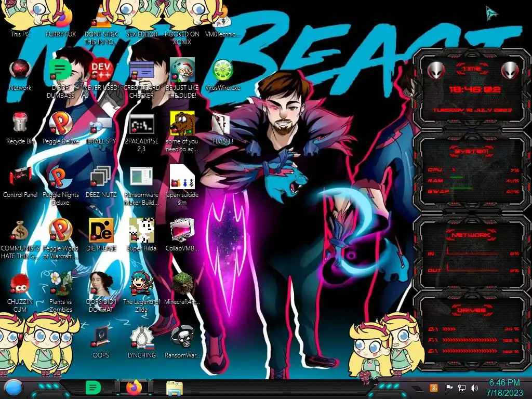Select the DEEZ NUTZ desktop icon
Image resolution: width=532 pixels, height=399 pixels.
coord(101,182)
